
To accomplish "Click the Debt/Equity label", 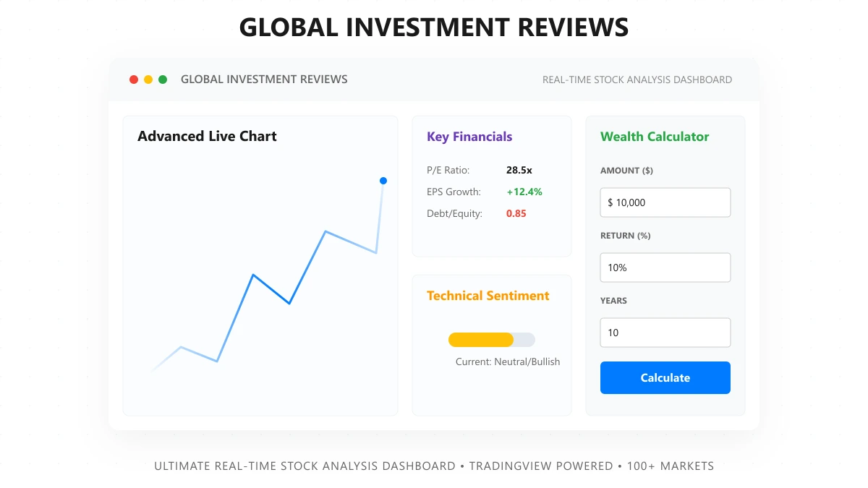I will (454, 214).
